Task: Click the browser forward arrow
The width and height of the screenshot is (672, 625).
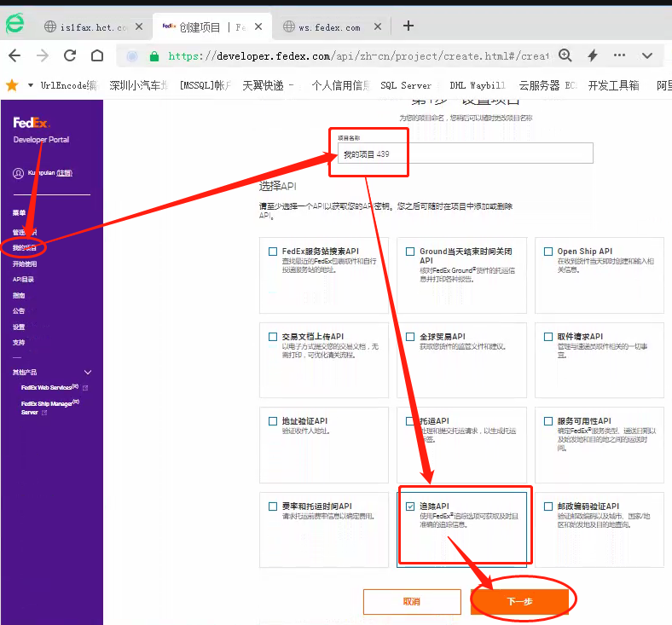Action: coord(42,55)
